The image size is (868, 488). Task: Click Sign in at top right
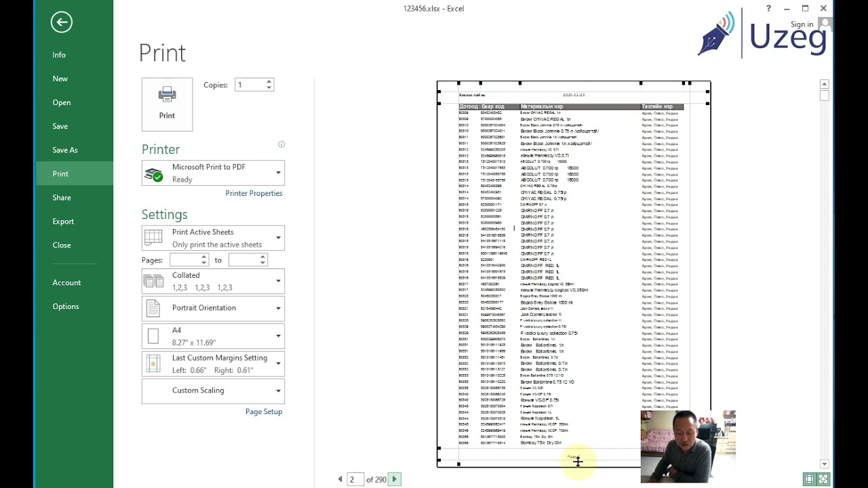pos(802,24)
